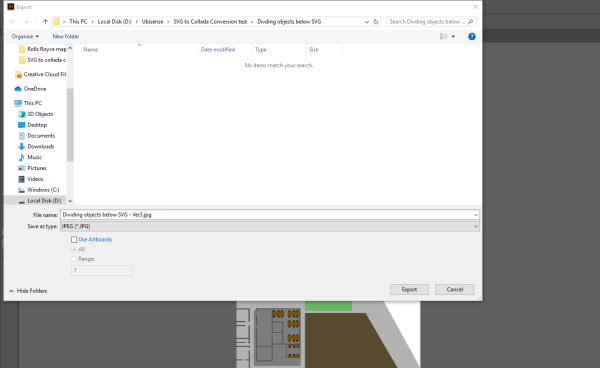
Task: Open Downloads in navigation pane
Action: pyautogui.click(x=36, y=147)
